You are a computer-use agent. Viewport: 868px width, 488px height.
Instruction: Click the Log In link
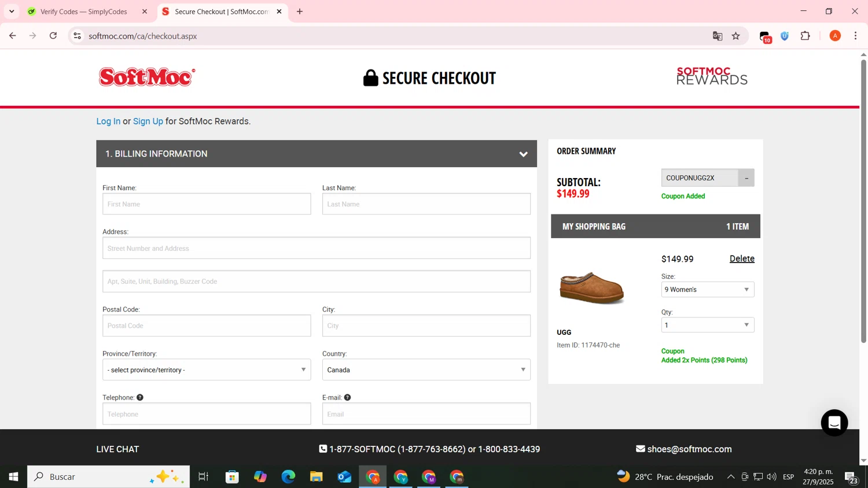(108, 121)
